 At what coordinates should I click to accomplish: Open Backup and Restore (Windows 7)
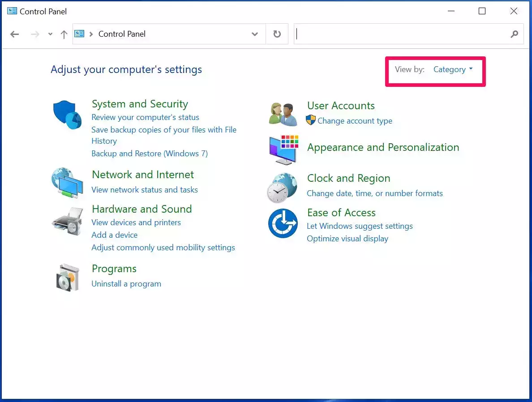(x=150, y=154)
